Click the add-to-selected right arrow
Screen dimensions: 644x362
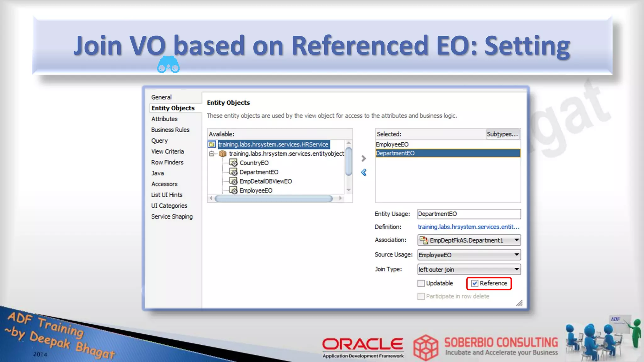point(364,158)
